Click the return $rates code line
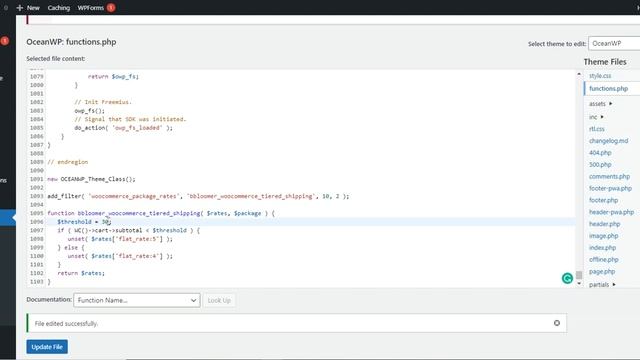The height and width of the screenshot is (360, 640). (x=81, y=273)
